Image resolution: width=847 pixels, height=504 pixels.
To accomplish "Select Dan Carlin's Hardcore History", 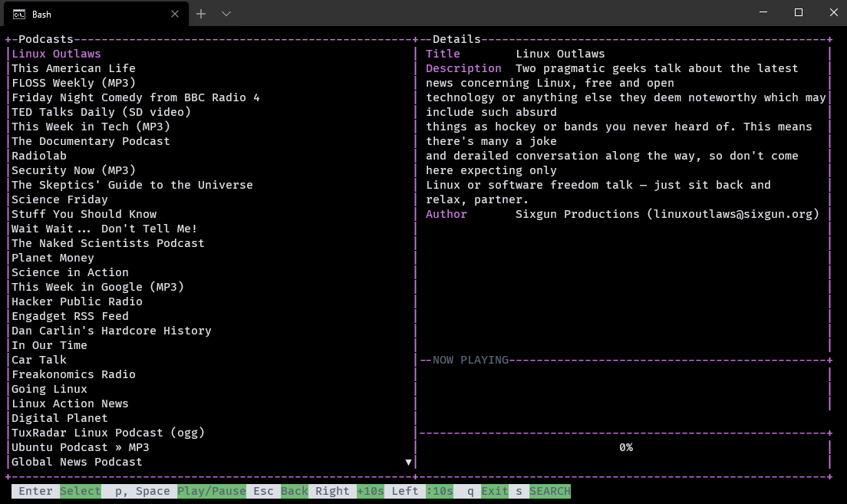I will pos(111,331).
